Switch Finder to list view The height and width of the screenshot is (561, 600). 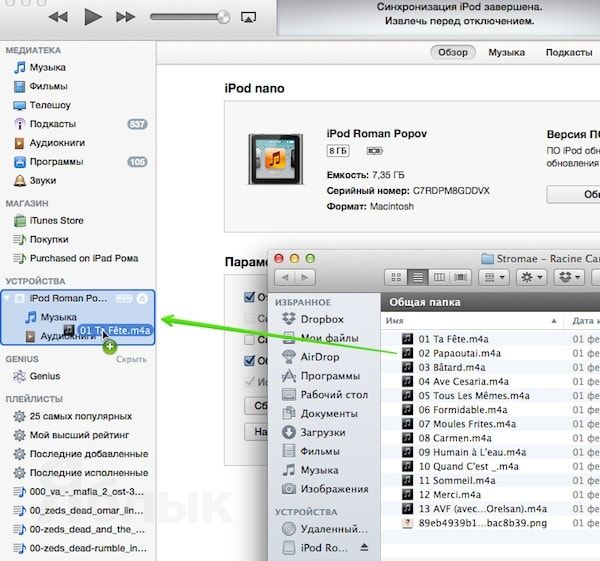[x=418, y=277]
